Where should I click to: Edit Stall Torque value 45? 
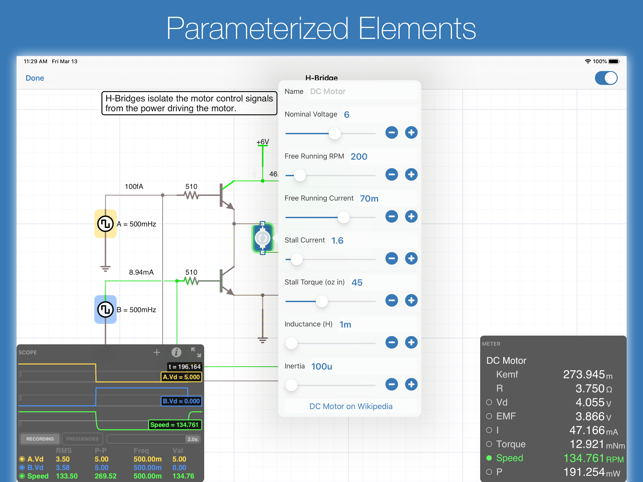[357, 282]
